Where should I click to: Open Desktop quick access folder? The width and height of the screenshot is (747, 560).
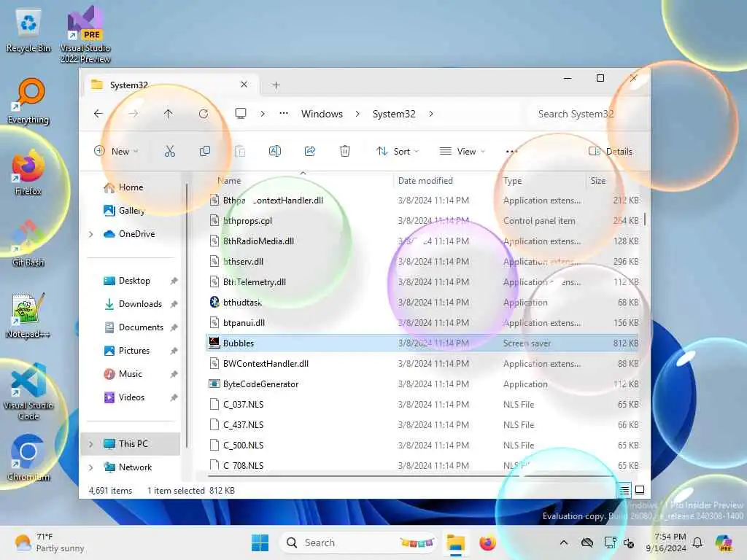click(x=127, y=281)
